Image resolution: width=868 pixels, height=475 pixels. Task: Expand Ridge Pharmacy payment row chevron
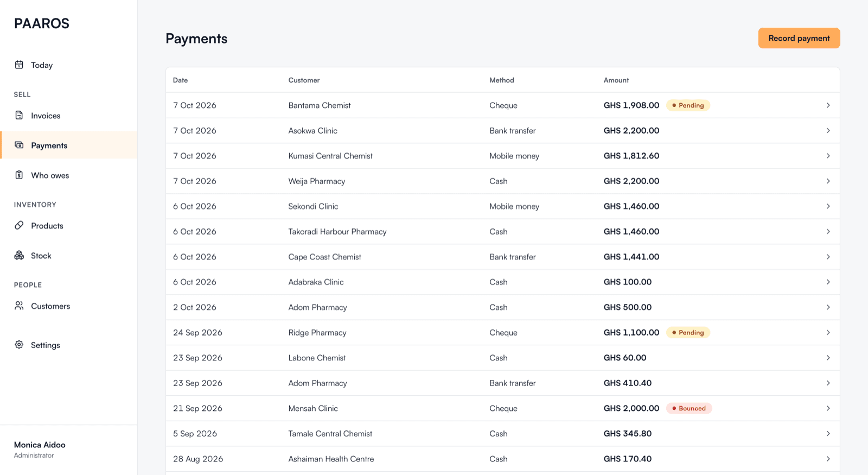click(828, 332)
